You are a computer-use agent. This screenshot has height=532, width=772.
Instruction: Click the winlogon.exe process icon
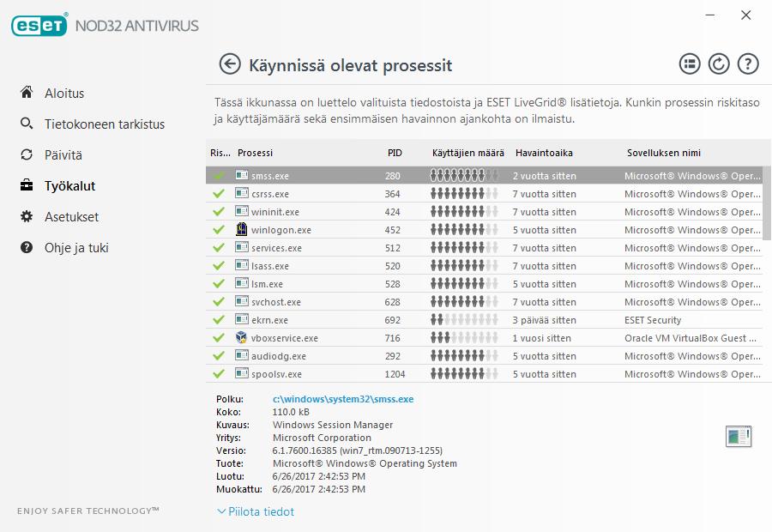pyautogui.click(x=241, y=229)
